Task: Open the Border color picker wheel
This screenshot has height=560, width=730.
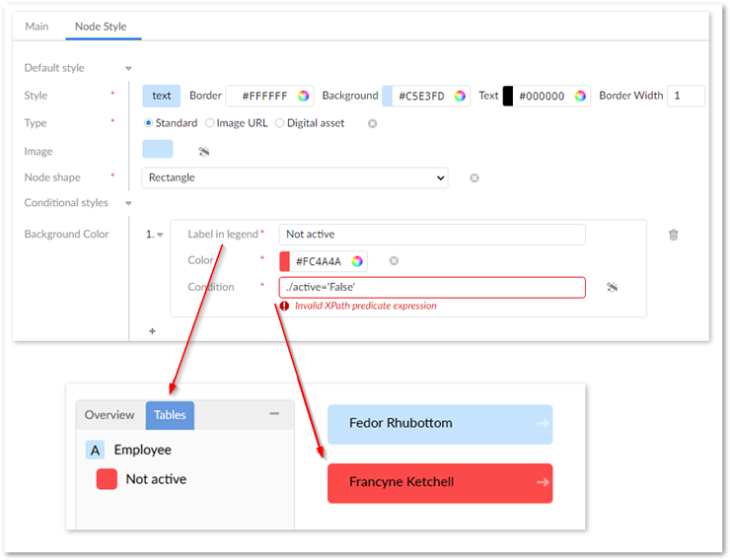Action: 304,96
